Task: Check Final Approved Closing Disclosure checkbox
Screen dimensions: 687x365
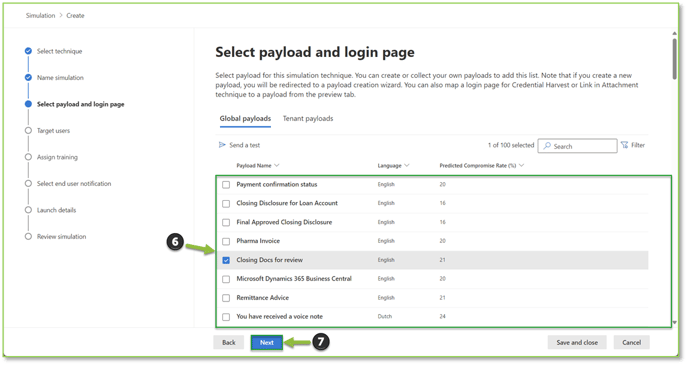Action: tap(226, 222)
